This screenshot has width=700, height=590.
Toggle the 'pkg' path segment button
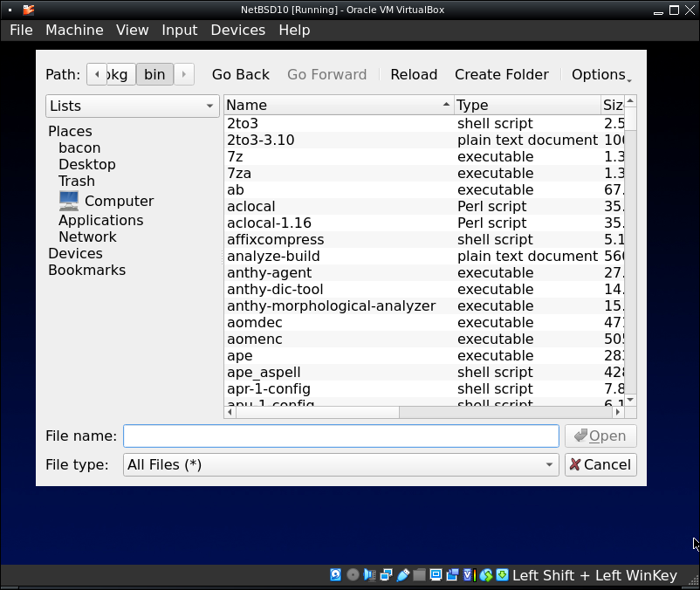117,74
